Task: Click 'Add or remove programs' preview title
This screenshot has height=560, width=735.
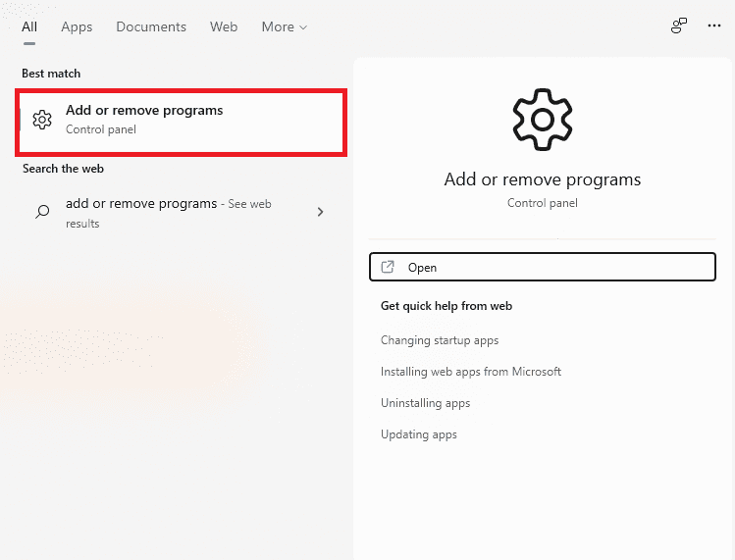Action: pyautogui.click(x=543, y=179)
